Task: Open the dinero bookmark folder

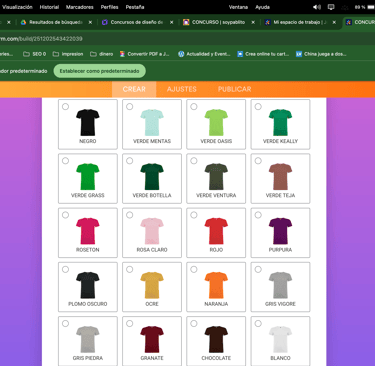Action: click(x=102, y=54)
